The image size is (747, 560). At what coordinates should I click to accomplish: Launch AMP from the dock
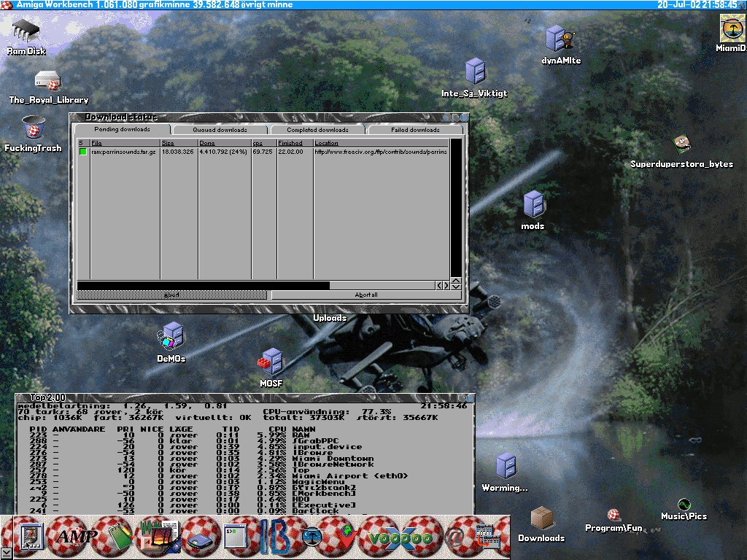point(77,537)
